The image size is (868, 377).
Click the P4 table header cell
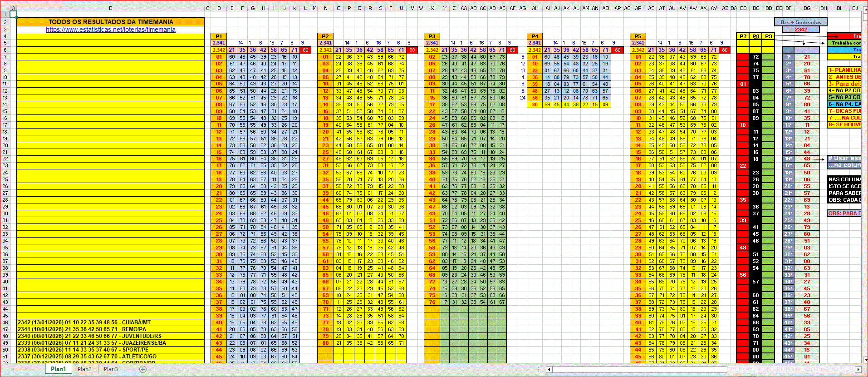535,36
